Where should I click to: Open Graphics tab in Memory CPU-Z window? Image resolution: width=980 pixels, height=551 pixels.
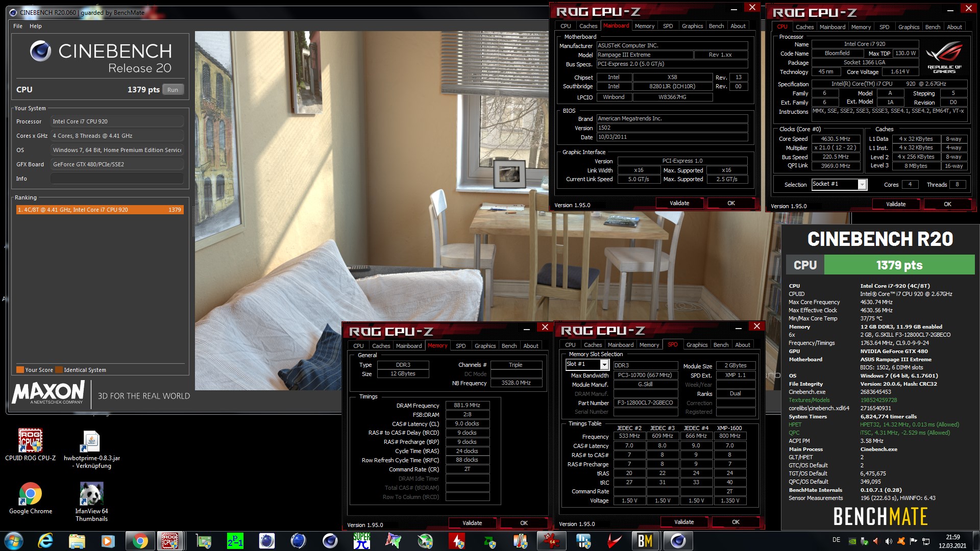point(485,346)
